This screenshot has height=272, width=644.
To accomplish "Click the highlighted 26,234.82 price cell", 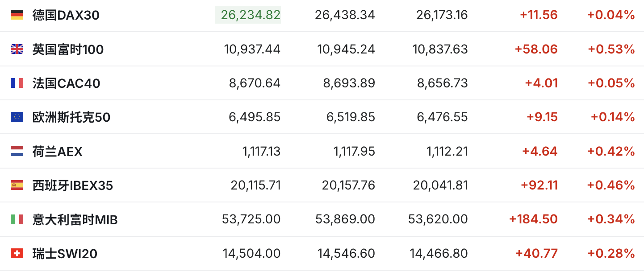I will [x=248, y=15].
